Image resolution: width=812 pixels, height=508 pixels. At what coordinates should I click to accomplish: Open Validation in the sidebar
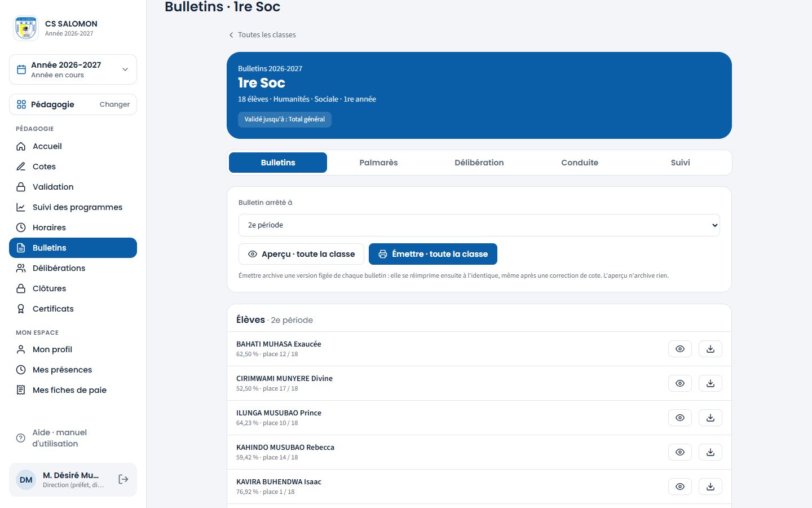click(x=73, y=187)
